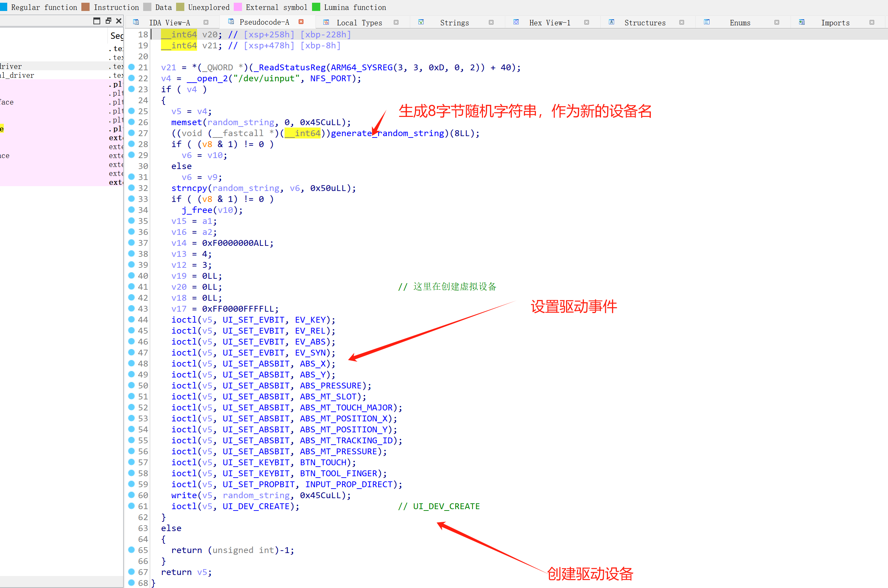Close the left functions panel
The width and height of the screenshot is (888, 588).
click(119, 21)
